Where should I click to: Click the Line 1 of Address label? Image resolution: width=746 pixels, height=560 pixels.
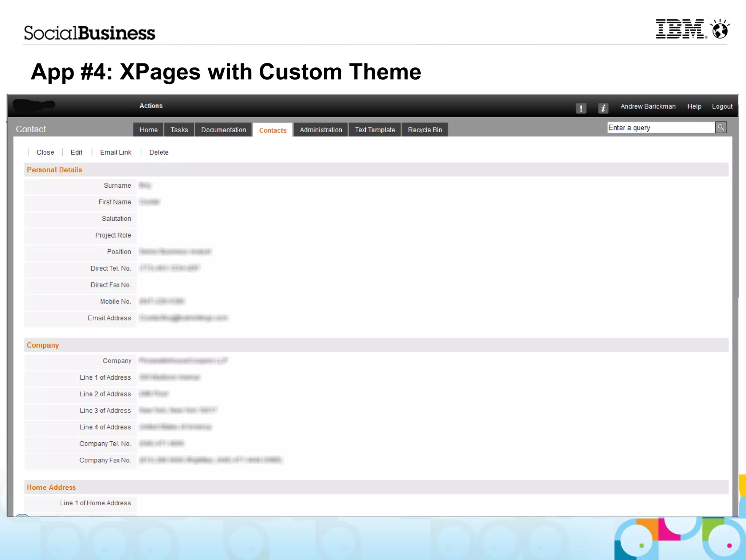click(105, 377)
